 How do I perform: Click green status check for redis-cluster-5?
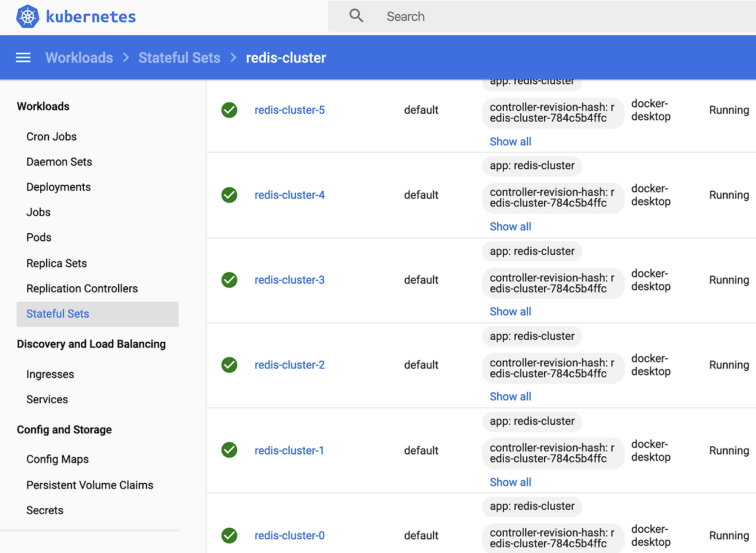point(229,110)
